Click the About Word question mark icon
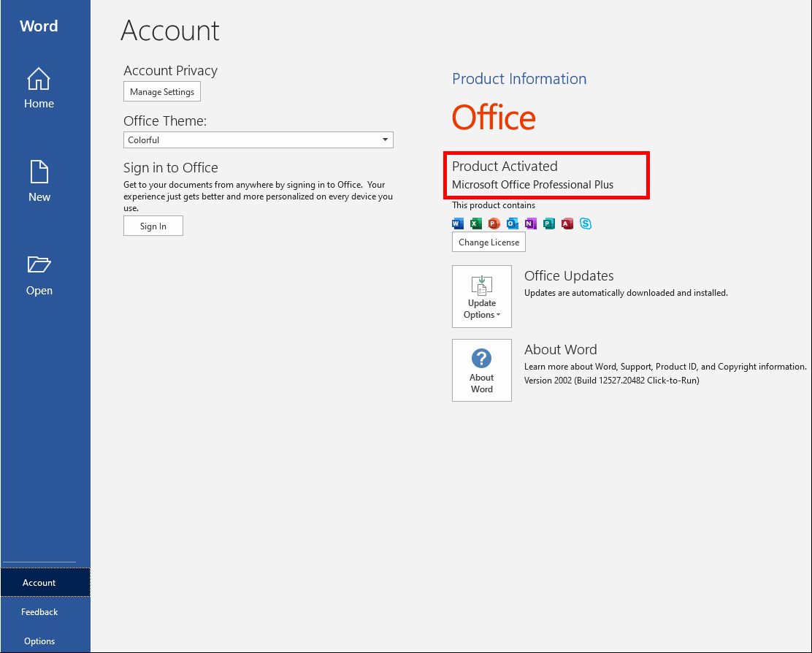 point(481,359)
